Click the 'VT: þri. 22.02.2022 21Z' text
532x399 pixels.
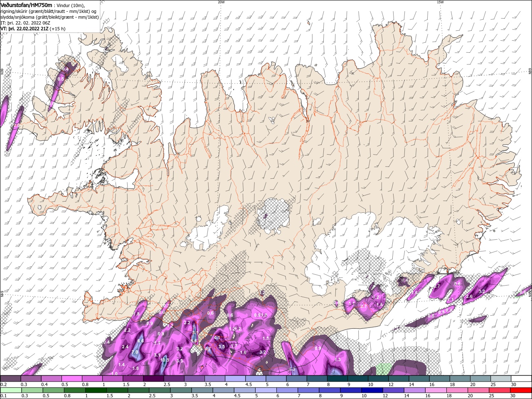tap(25, 29)
